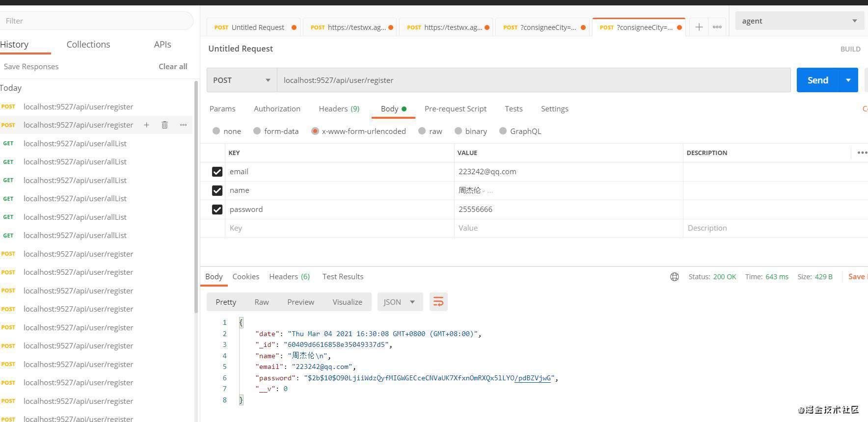
Task: Toggle the name parameter checkbox
Action: point(217,190)
